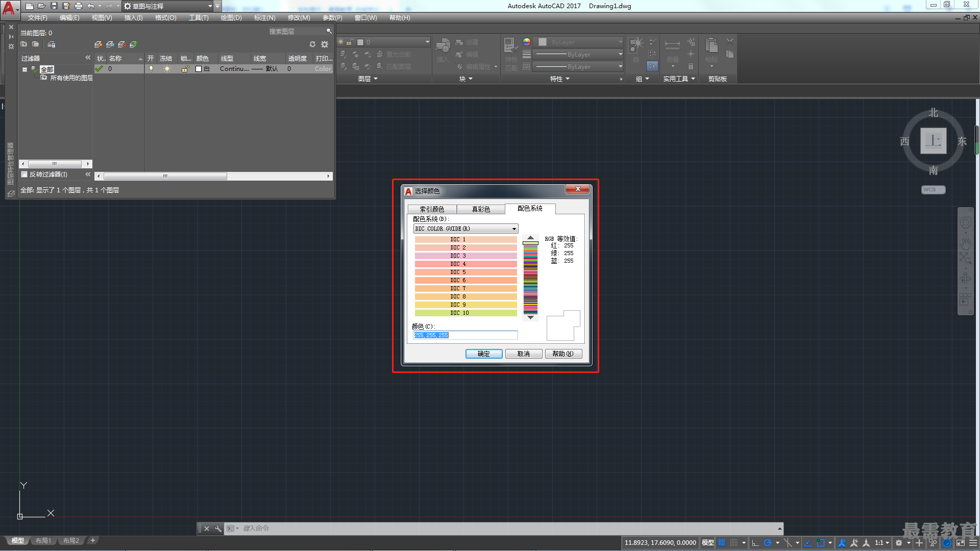This screenshot has height=551, width=980.
Task: Create new layer in layer manager
Action: point(98,44)
